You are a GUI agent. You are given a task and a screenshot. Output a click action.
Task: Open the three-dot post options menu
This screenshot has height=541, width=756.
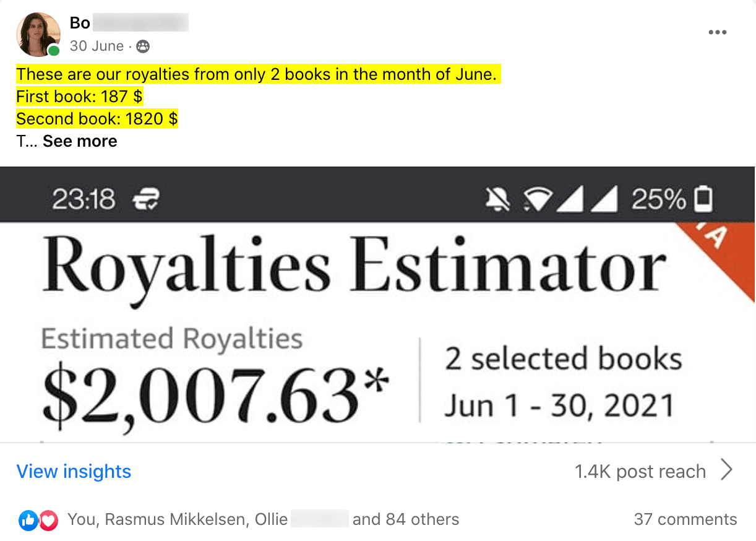[717, 32]
